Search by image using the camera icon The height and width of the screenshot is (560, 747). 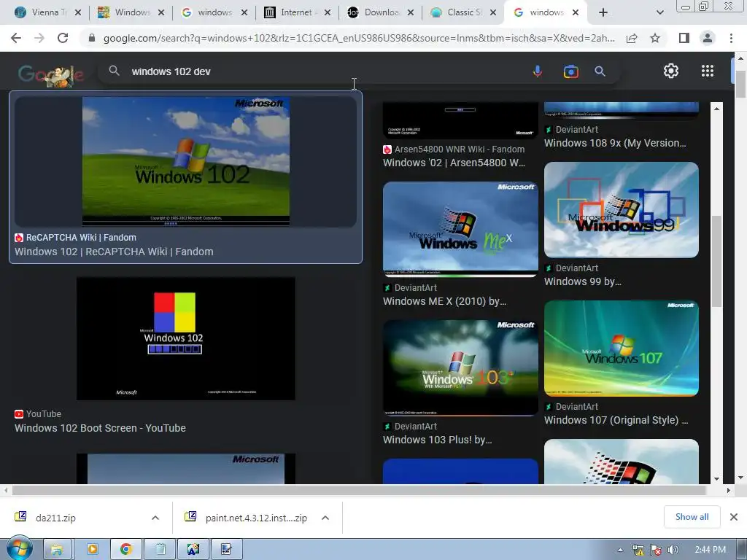570,71
